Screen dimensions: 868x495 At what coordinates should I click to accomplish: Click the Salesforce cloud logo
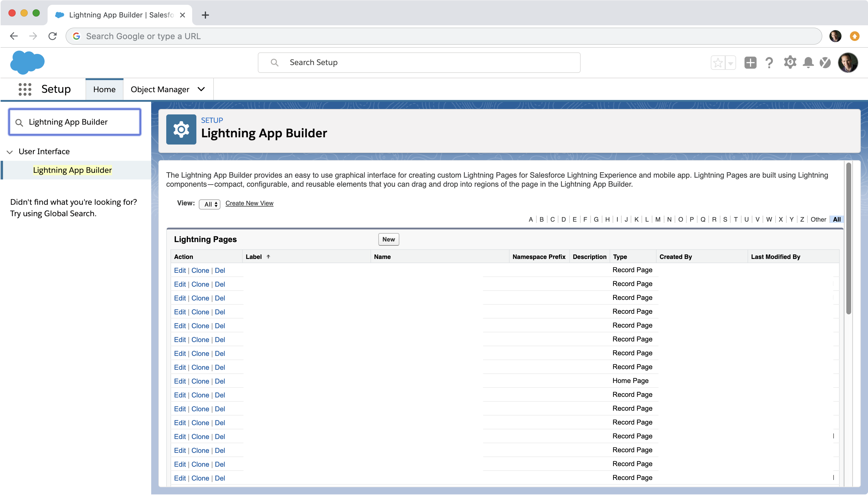click(27, 63)
